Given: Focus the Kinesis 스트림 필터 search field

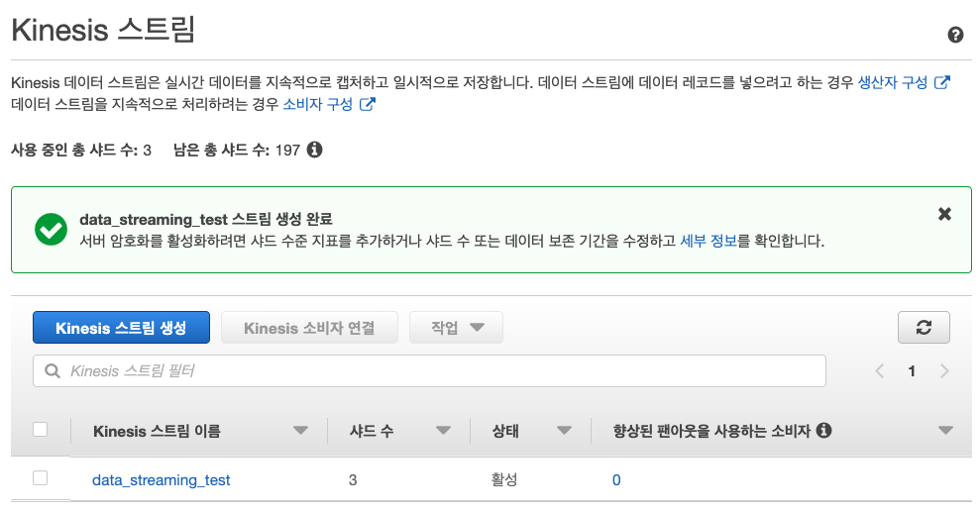Looking at the screenshot, I should point(429,371).
